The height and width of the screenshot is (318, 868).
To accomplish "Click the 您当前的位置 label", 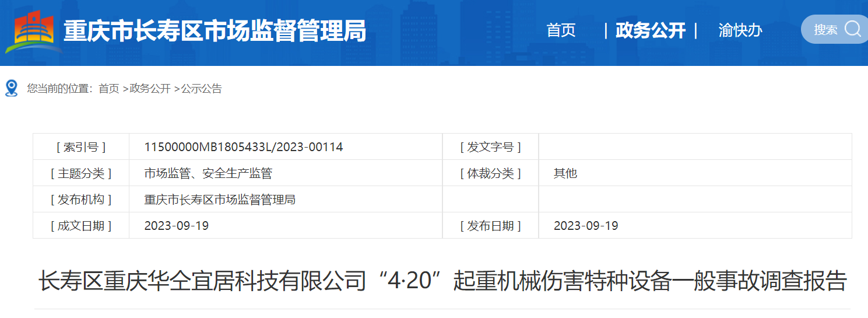I will pos(59,89).
